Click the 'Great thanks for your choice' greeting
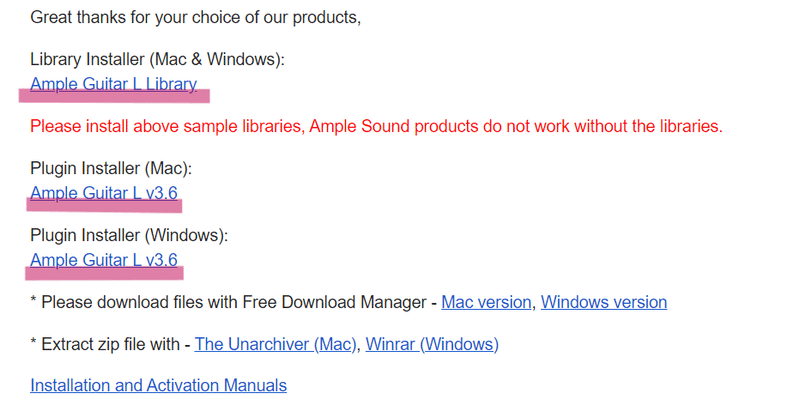 tap(195, 17)
